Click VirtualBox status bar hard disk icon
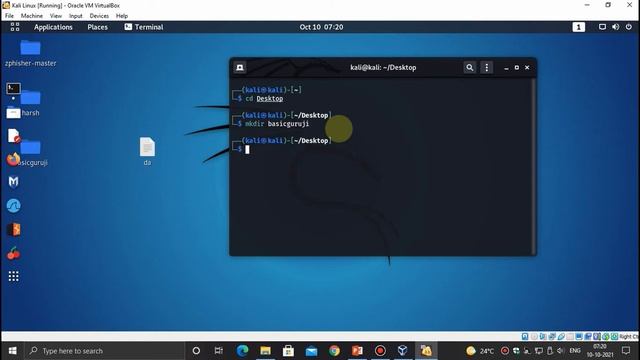Image resolution: width=640 pixels, height=360 pixels. tap(525, 337)
